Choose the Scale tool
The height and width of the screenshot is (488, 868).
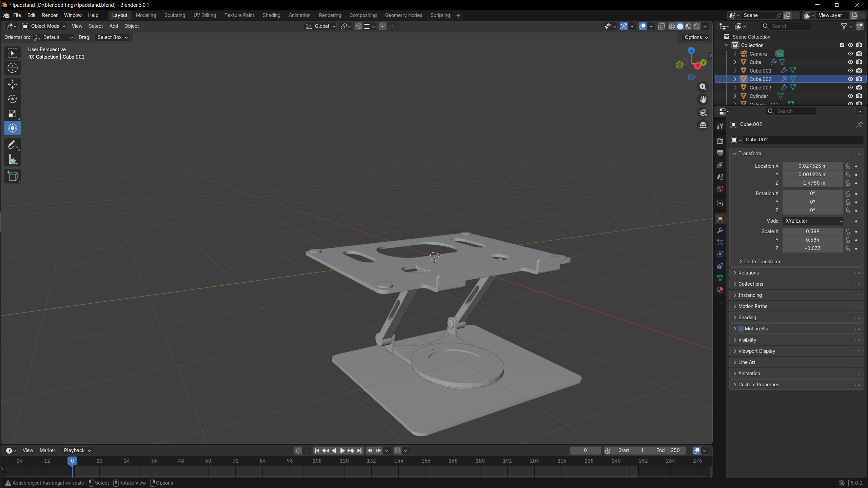pyautogui.click(x=13, y=114)
